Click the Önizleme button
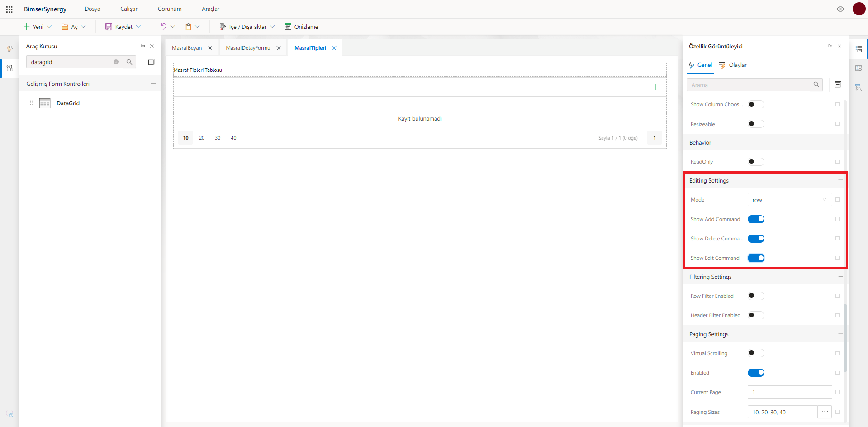 (301, 27)
